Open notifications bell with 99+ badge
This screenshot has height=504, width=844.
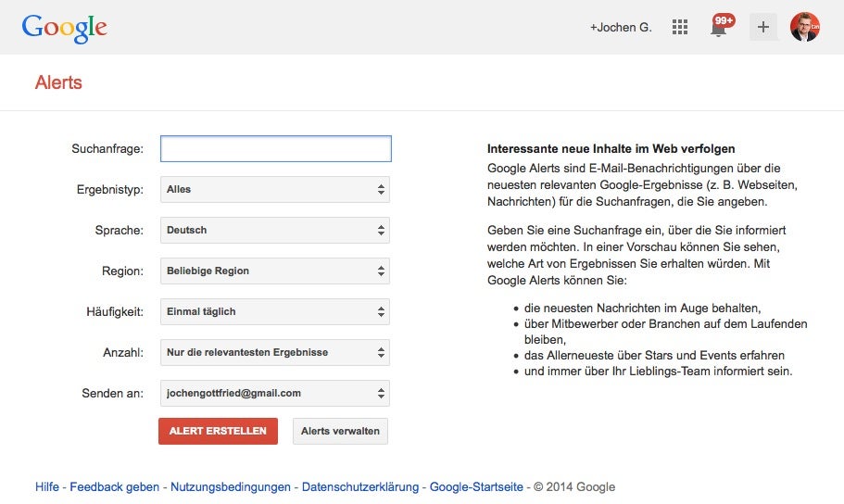point(721,26)
